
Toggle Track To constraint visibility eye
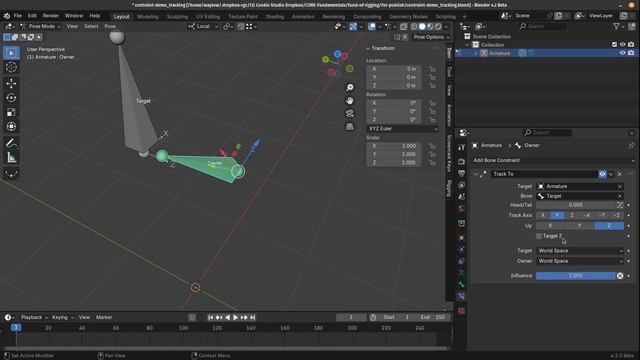[602, 174]
